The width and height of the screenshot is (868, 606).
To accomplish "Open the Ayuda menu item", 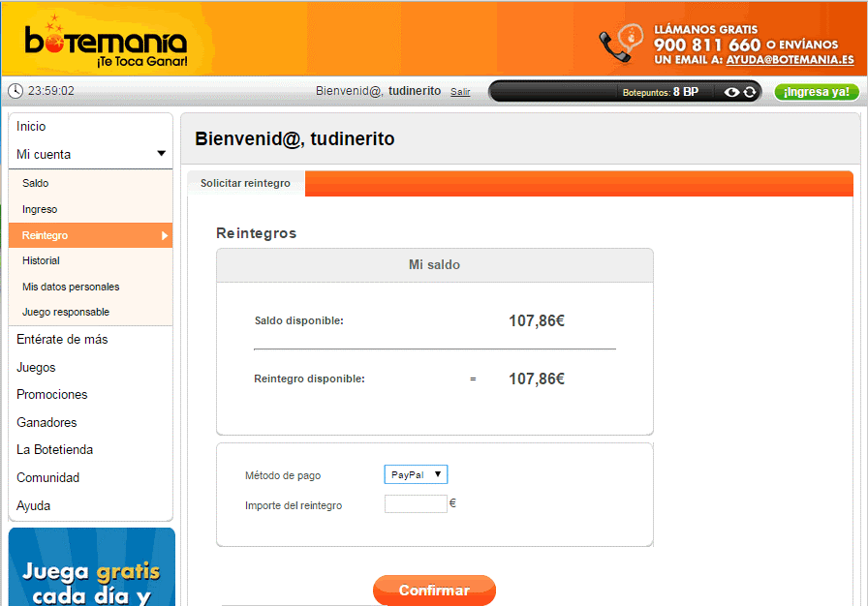I will (x=33, y=506).
